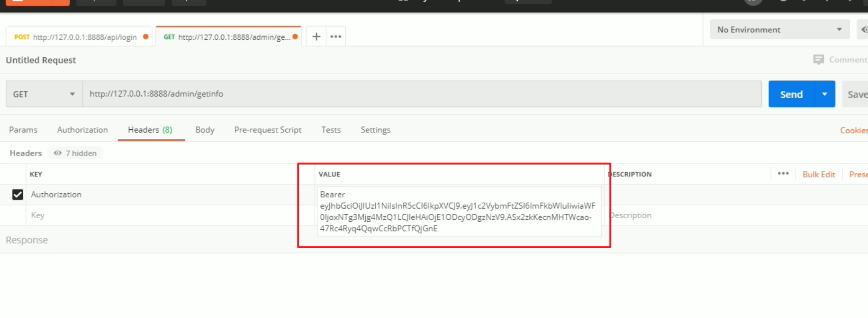Click the tab options ellipsis icon
868x318 pixels.
[335, 36]
